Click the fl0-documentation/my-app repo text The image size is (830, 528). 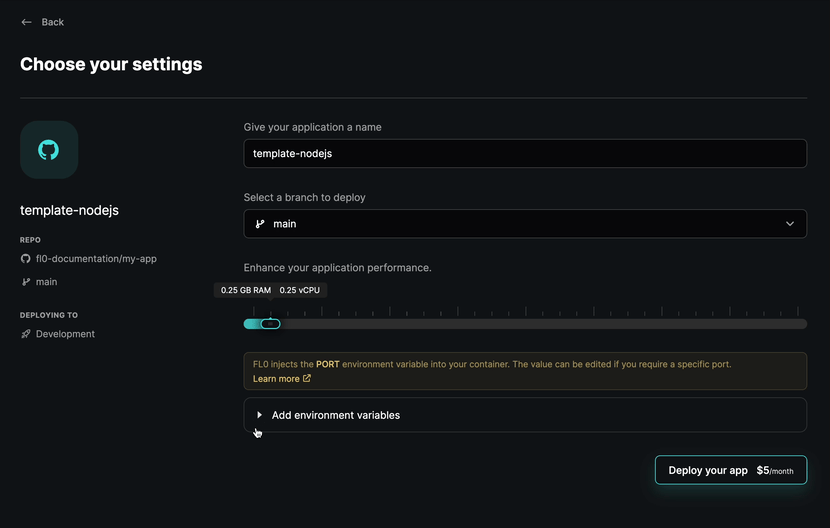96,259
